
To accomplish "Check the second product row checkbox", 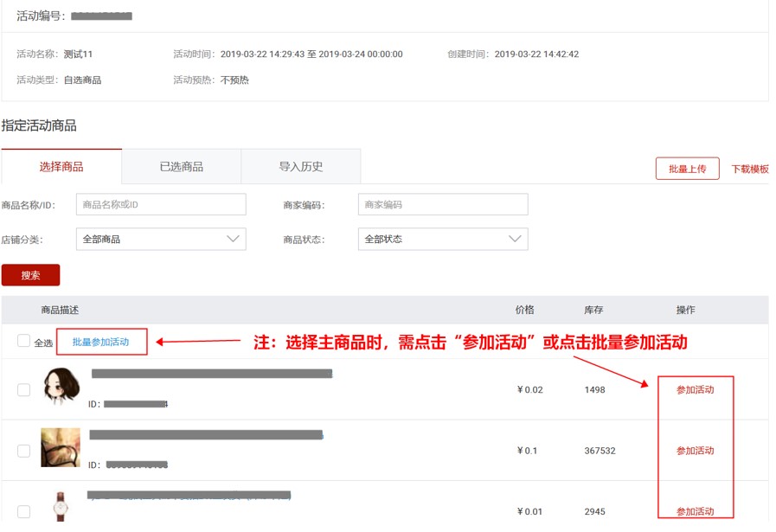I will pyautogui.click(x=23, y=451).
